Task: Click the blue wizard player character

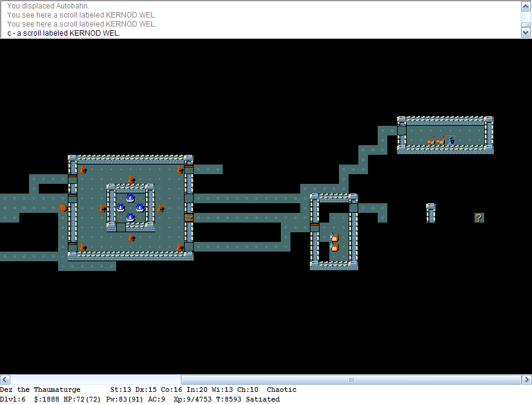Action: pos(450,140)
